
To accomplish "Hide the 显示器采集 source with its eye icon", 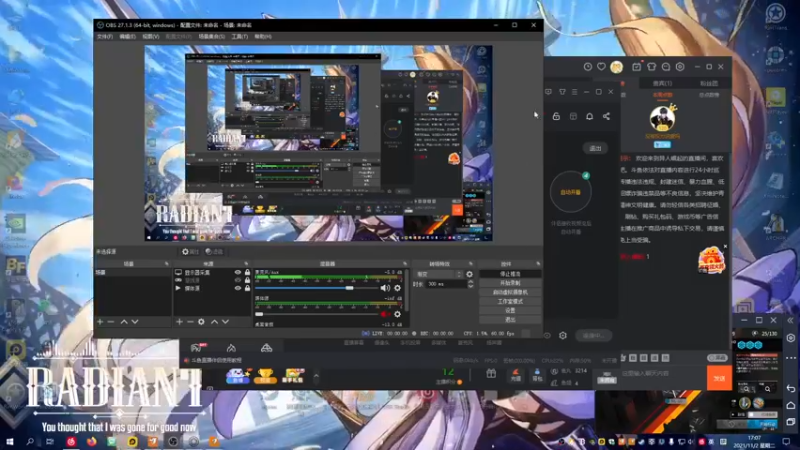I will pyautogui.click(x=238, y=272).
